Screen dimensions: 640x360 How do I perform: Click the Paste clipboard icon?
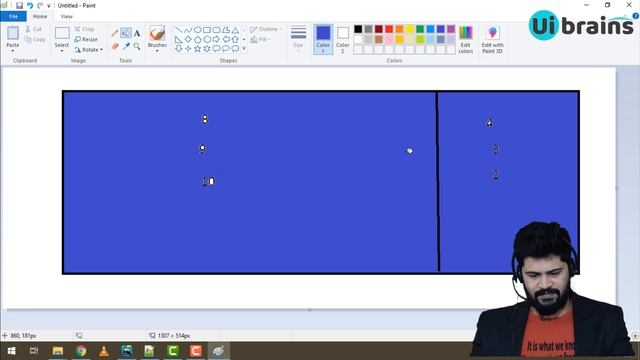[13, 33]
